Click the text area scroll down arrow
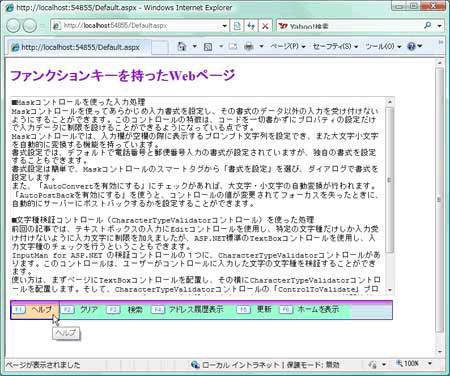This screenshot has height=376, width=450. pos(390,290)
